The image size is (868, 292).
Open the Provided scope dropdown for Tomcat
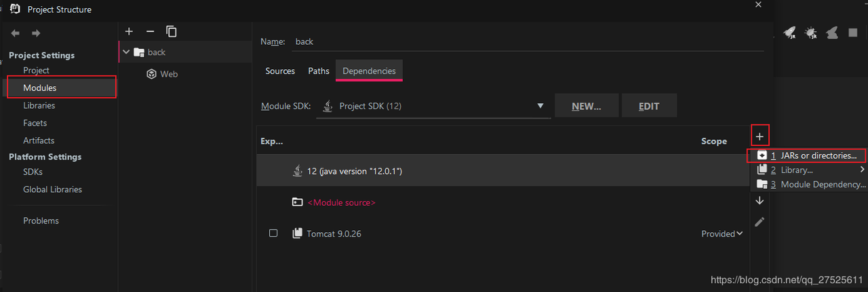pos(722,234)
